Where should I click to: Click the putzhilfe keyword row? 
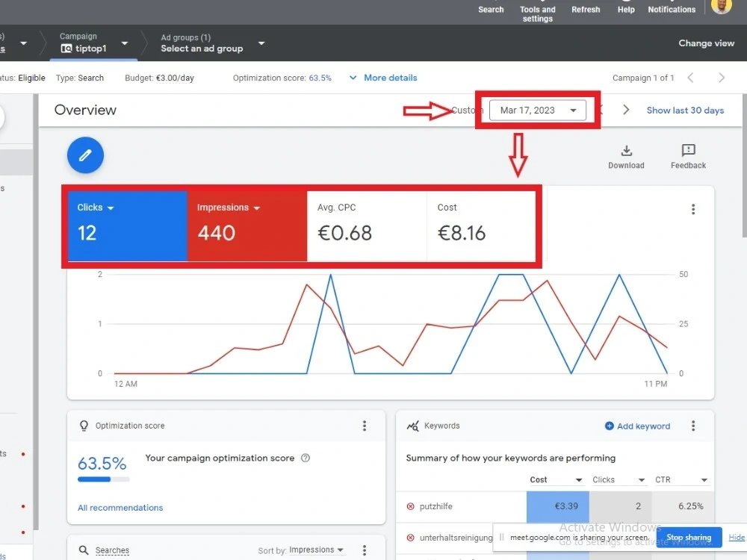coord(555,506)
